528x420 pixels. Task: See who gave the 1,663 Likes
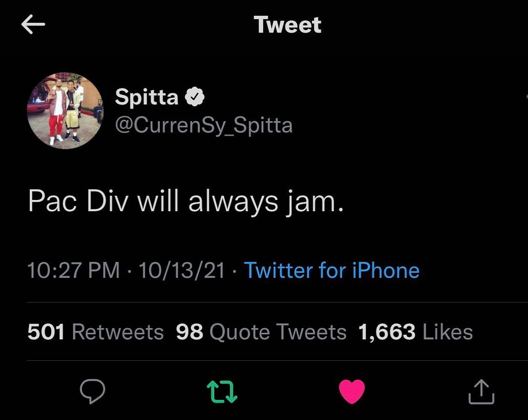416,332
